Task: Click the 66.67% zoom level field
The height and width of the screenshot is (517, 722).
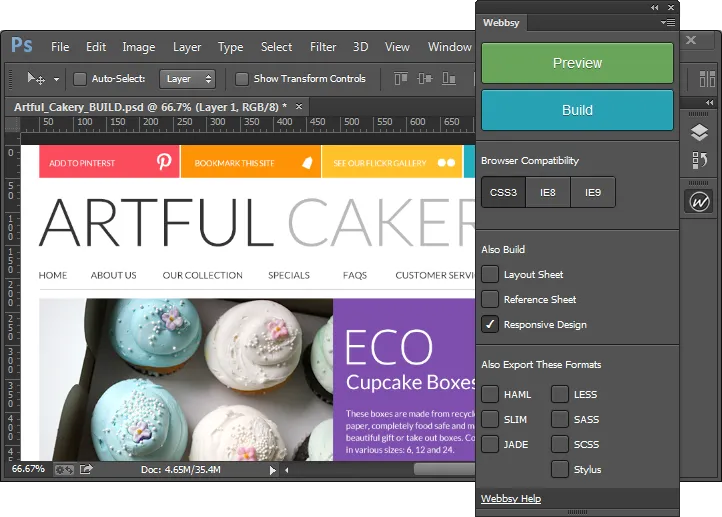Action: pyautogui.click(x=28, y=468)
